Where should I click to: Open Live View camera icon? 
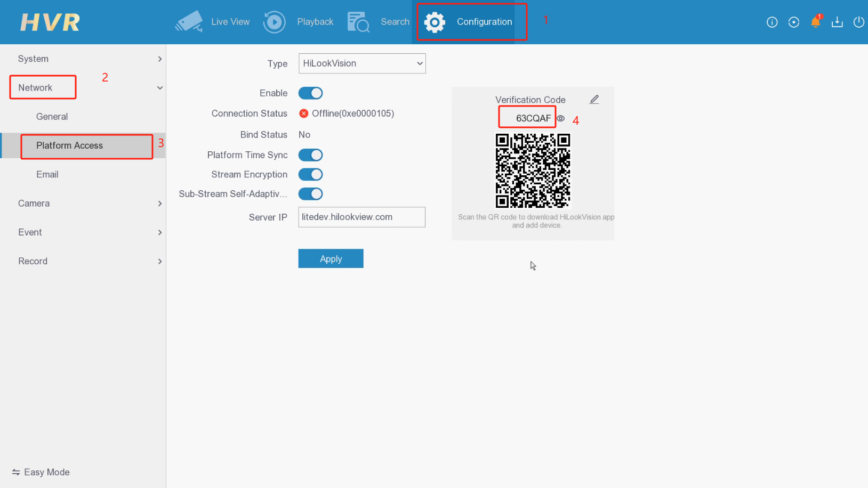tap(189, 22)
